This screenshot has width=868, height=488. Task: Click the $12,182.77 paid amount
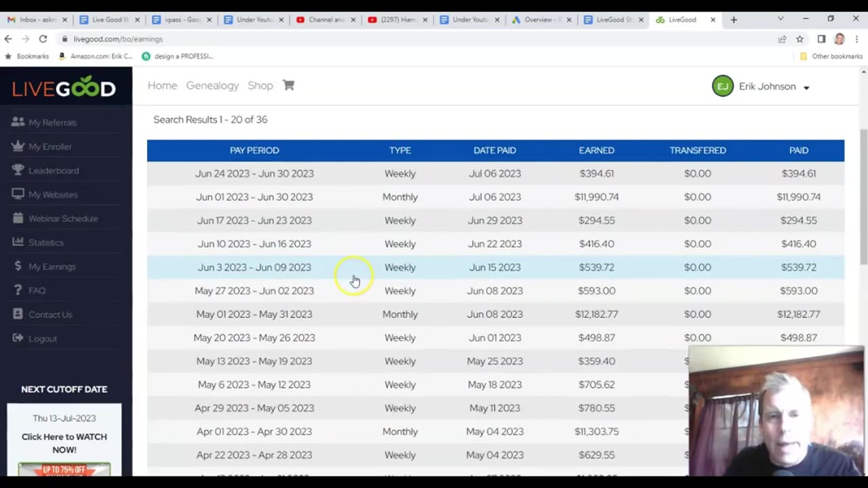coord(799,314)
